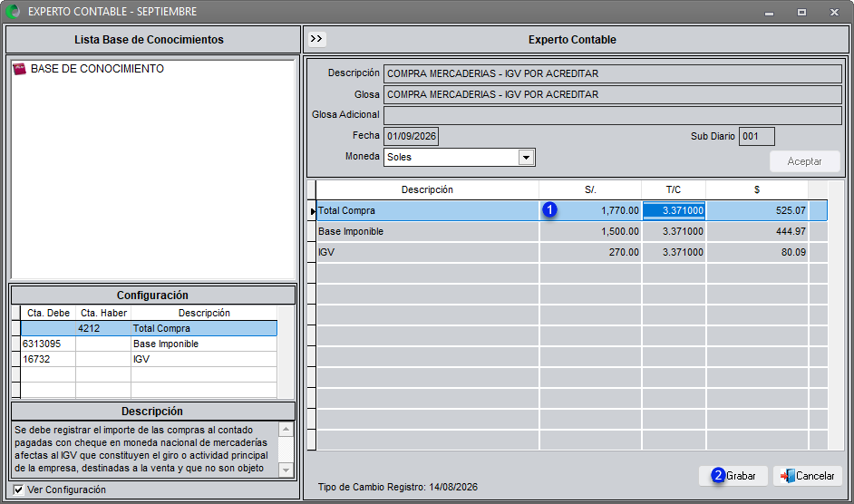This screenshot has width=854, height=504.
Task: Click the Sub Diario field 001
Action: click(756, 136)
